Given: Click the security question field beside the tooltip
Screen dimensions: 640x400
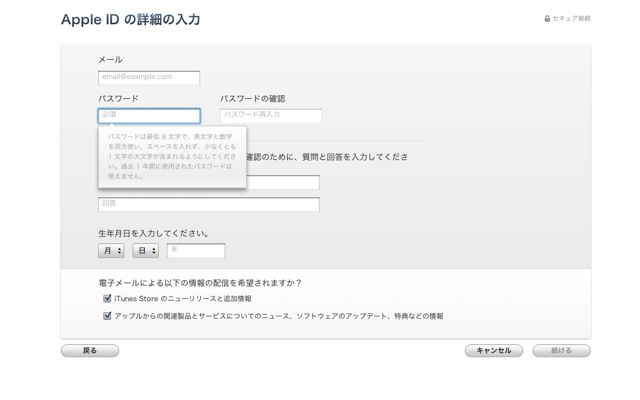Looking at the screenshot, I should [x=283, y=182].
